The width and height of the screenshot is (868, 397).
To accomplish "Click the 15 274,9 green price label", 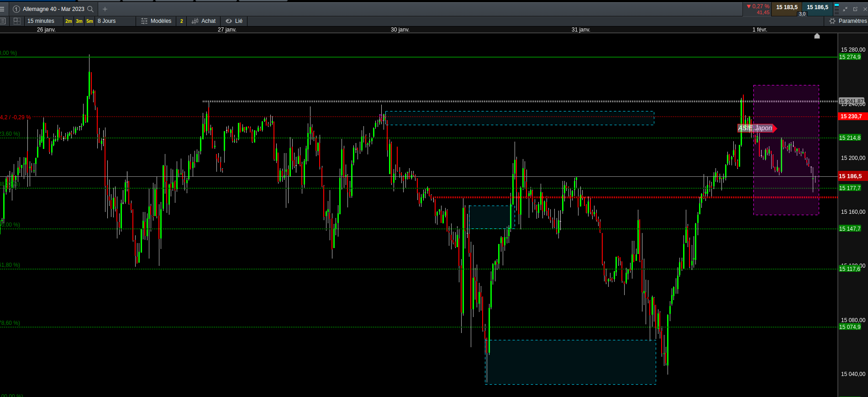I will pos(850,57).
